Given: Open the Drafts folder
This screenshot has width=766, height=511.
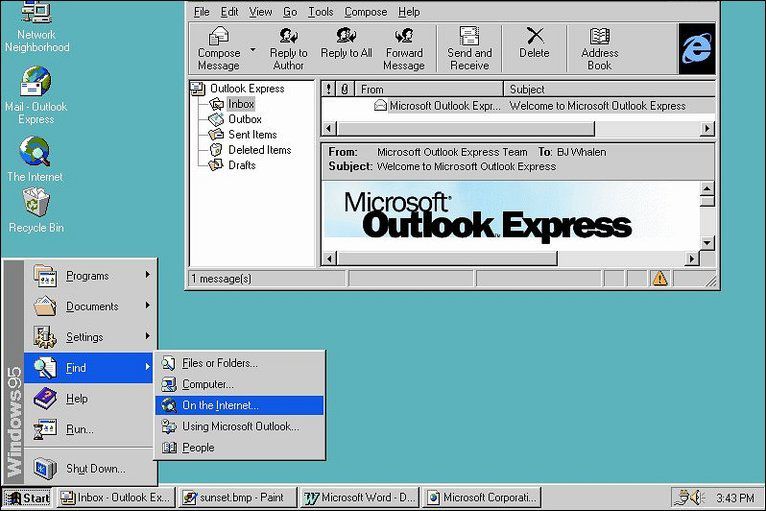Looking at the screenshot, I should click(x=233, y=165).
